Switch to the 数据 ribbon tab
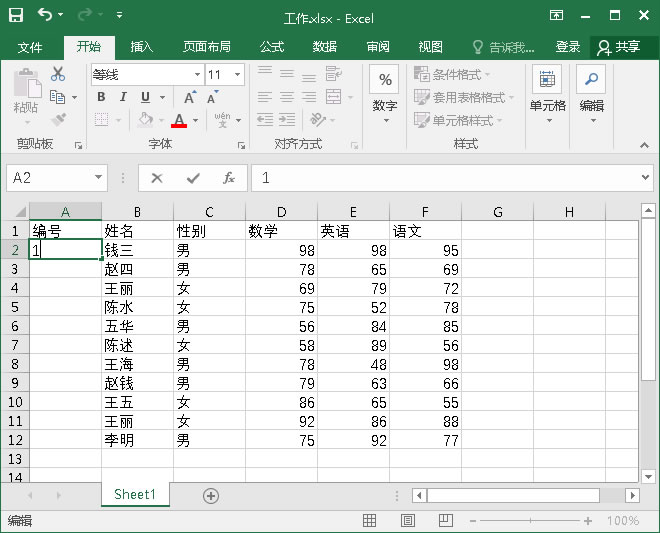 click(x=325, y=47)
